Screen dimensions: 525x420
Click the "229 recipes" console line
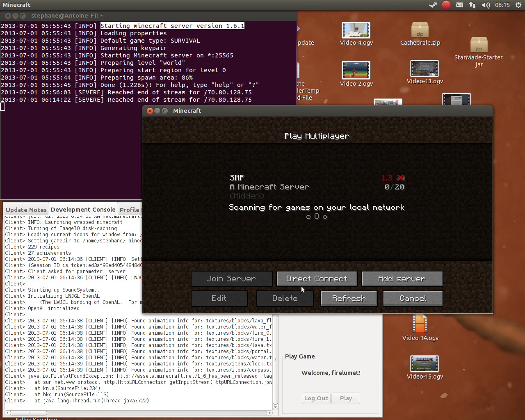[x=32, y=247]
